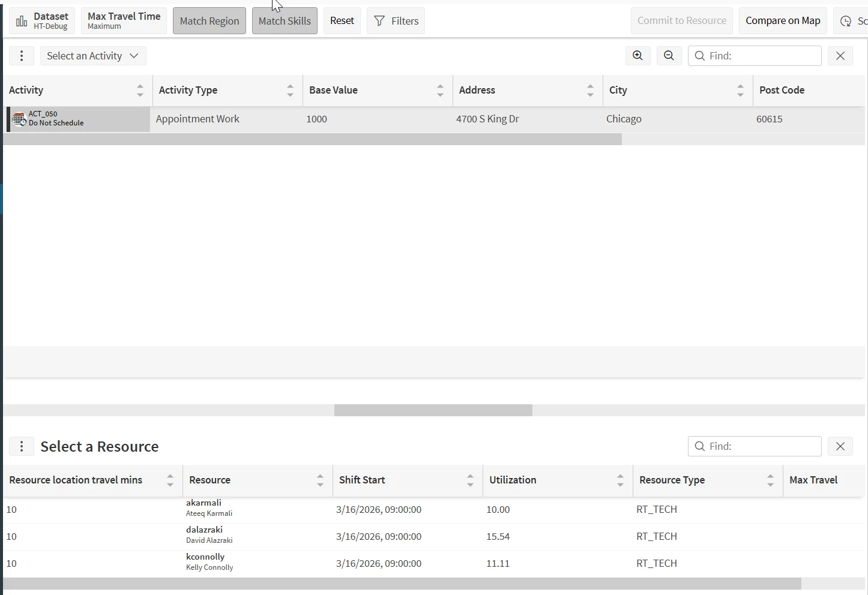
Task: Click the Base Value 1000 cell
Action: pyautogui.click(x=316, y=119)
